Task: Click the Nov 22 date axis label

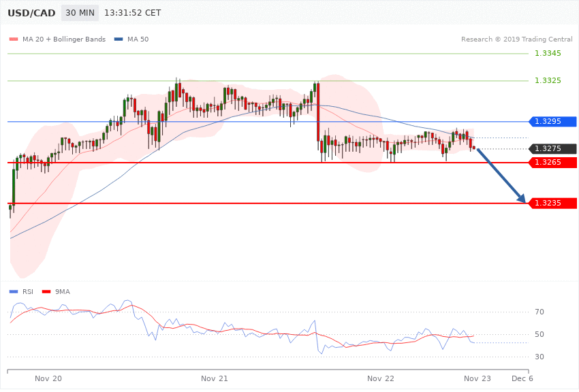Action: coord(381,378)
